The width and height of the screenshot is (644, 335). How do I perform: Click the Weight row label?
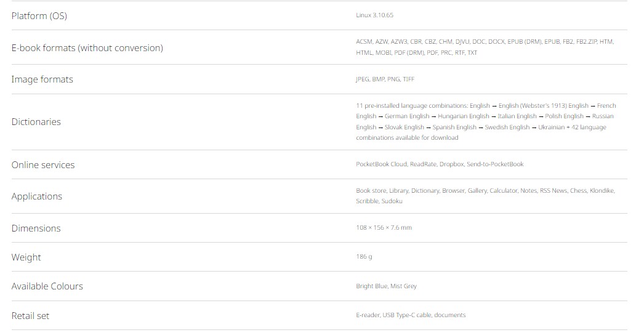tap(26, 257)
